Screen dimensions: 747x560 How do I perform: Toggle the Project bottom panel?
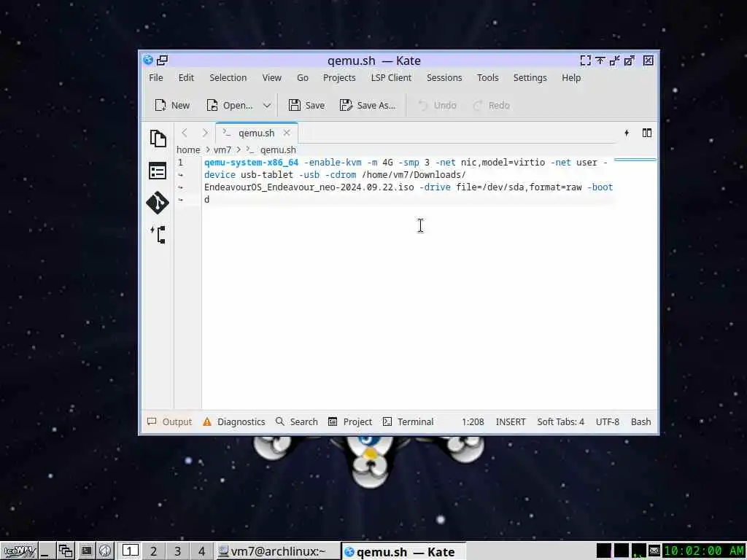coord(350,422)
